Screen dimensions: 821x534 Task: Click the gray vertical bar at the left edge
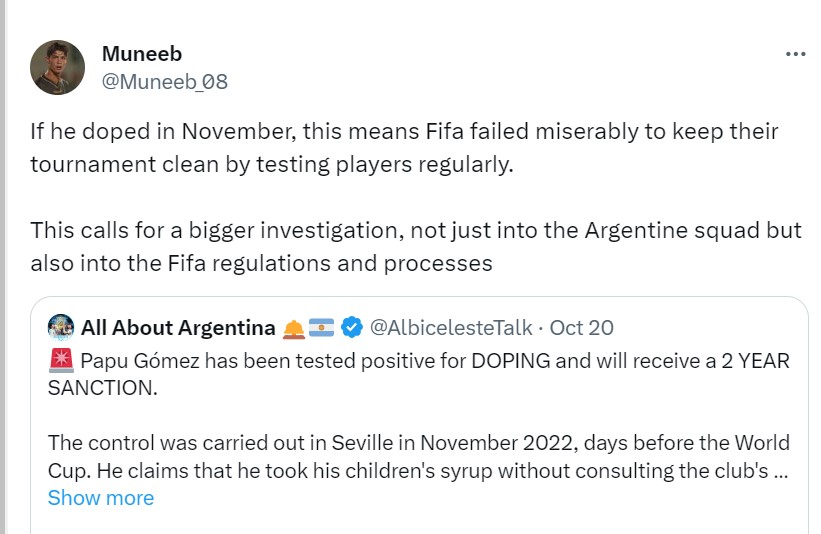tap(3, 267)
